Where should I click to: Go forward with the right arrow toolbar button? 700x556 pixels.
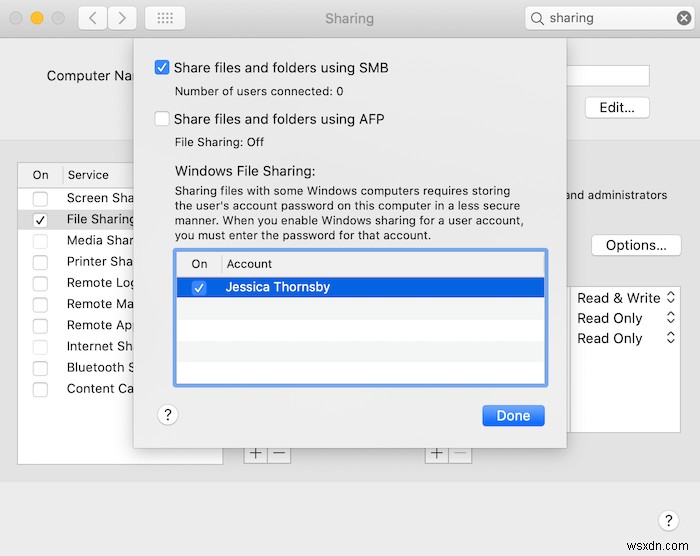coord(122,18)
